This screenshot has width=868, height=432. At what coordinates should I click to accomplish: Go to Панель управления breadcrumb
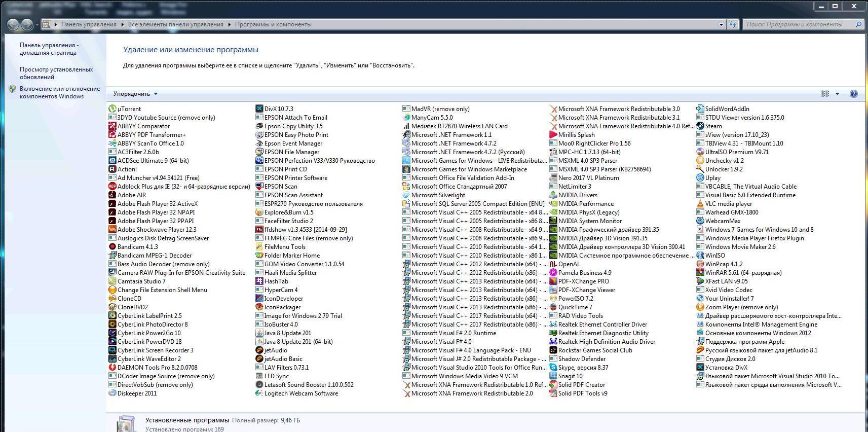[89, 24]
